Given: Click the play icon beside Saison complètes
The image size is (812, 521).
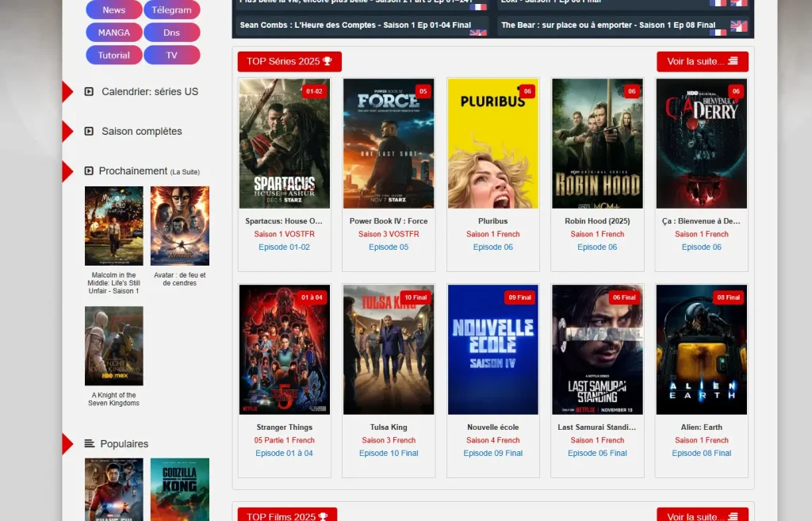Looking at the screenshot, I should (x=89, y=131).
